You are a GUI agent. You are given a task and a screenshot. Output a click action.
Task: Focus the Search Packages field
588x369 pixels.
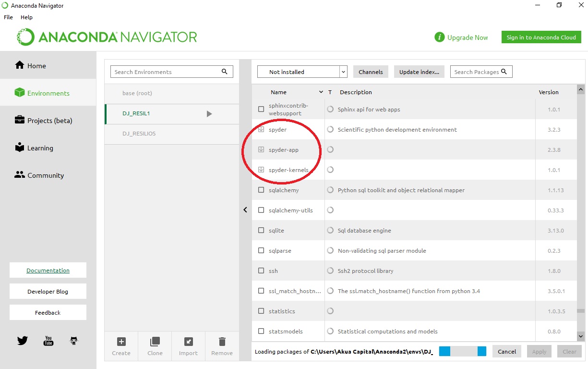click(481, 72)
